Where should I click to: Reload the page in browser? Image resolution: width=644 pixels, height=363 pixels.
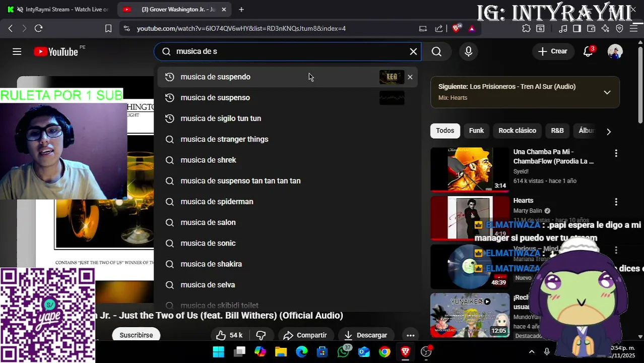[x=38, y=29]
